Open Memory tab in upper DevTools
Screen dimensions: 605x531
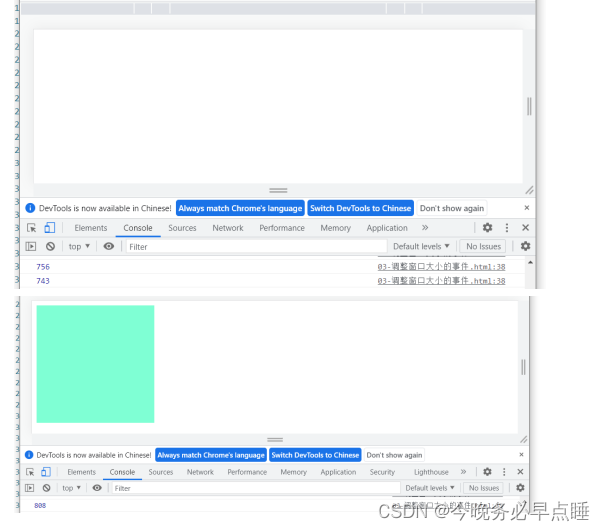[336, 228]
